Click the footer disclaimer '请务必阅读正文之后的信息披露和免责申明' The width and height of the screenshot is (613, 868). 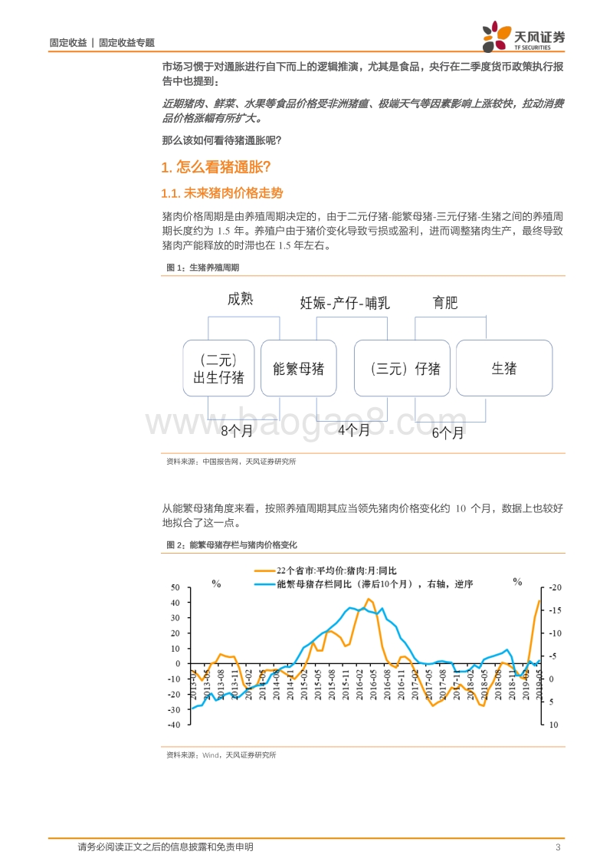point(166,847)
